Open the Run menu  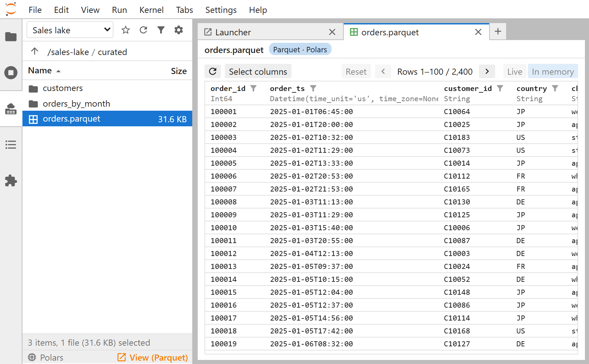click(120, 10)
